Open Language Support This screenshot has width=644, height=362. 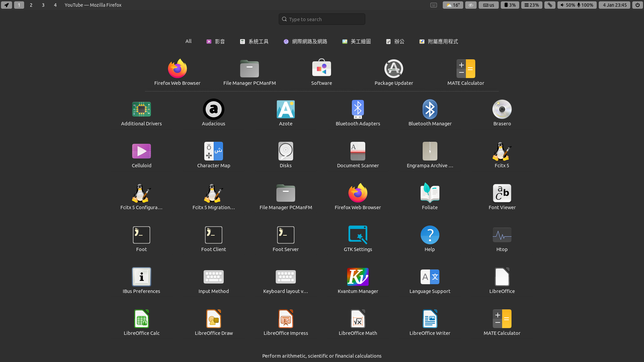click(430, 281)
